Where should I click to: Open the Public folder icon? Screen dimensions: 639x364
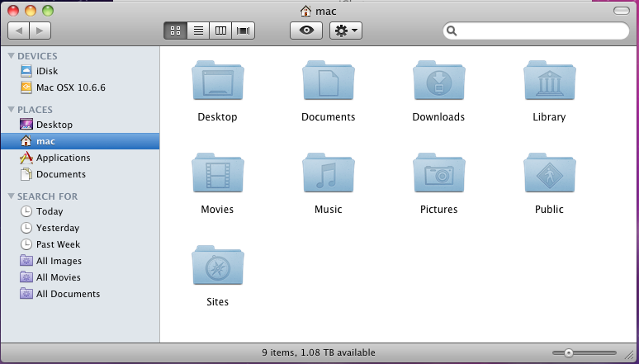[x=549, y=173]
